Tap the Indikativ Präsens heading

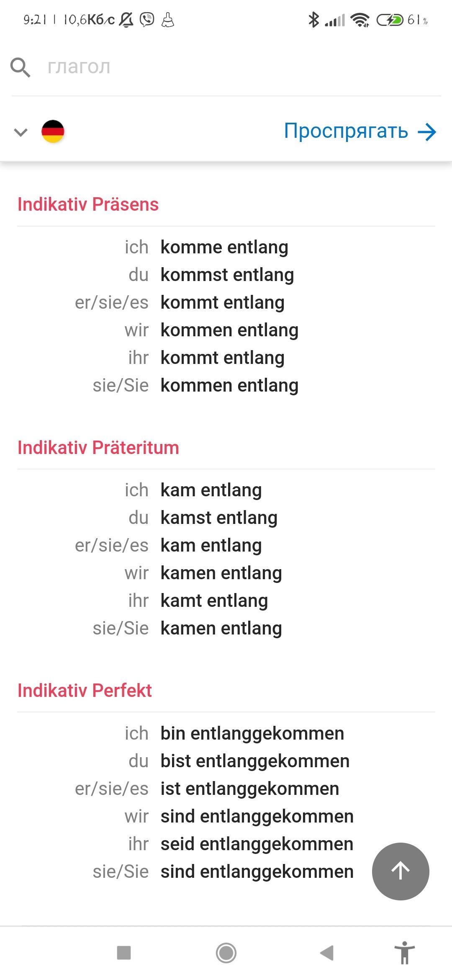[x=88, y=204]
